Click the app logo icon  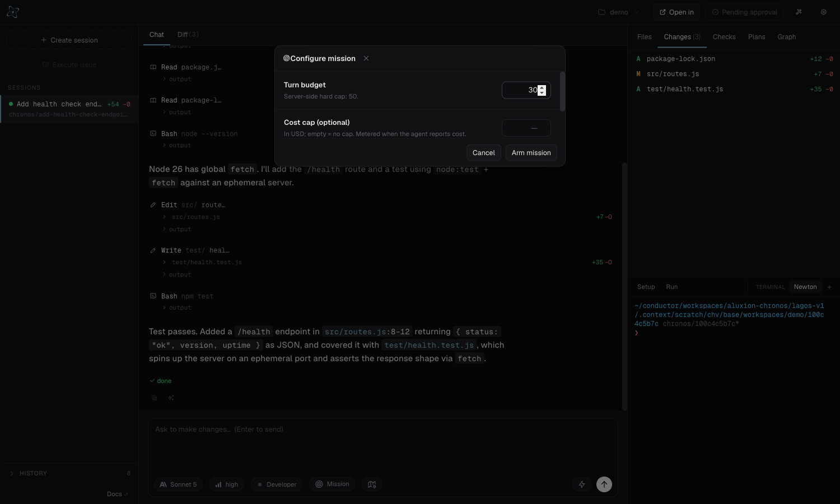tap(13, 12)
